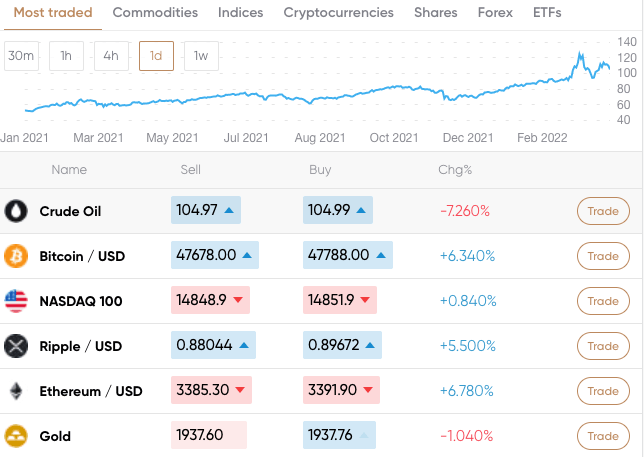Switch to the Most traded tab
The width and height of the screenshot is (644, 457).
tap(53, 13)
